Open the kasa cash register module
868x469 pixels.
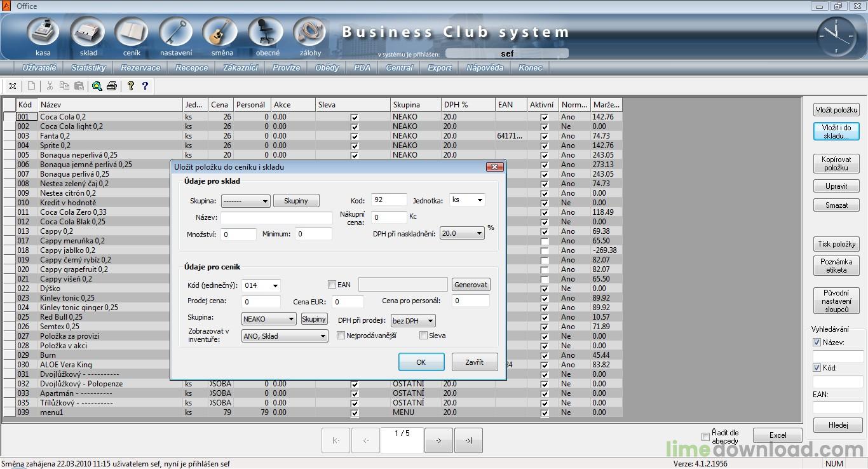pos(43,32)
